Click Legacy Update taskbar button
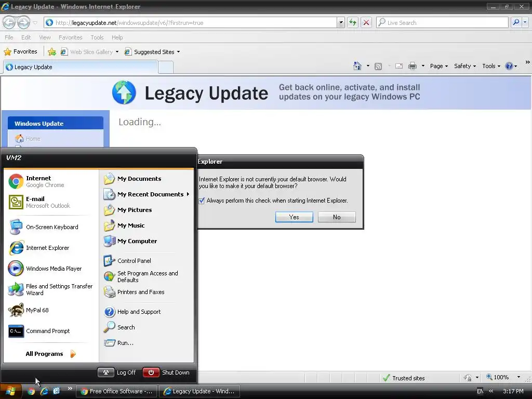Screen dimensions: 532x399 coord(199,391)
